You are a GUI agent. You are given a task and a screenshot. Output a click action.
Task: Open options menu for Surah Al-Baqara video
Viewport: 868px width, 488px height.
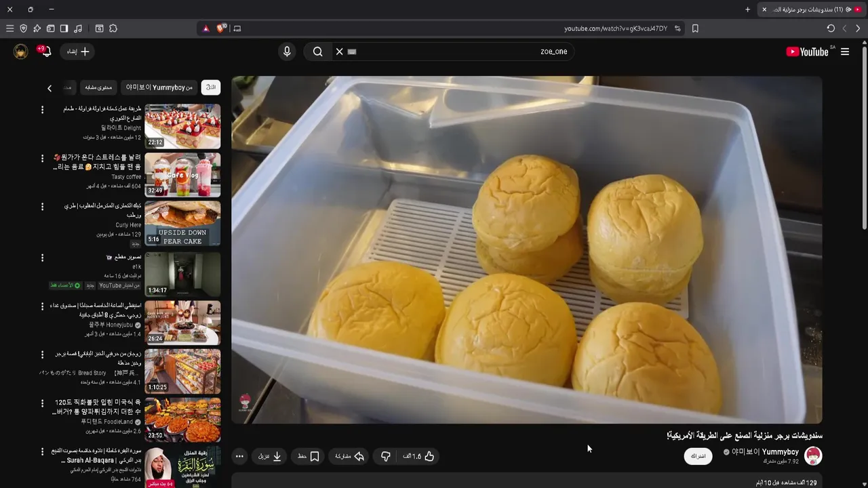pos(42,451)
